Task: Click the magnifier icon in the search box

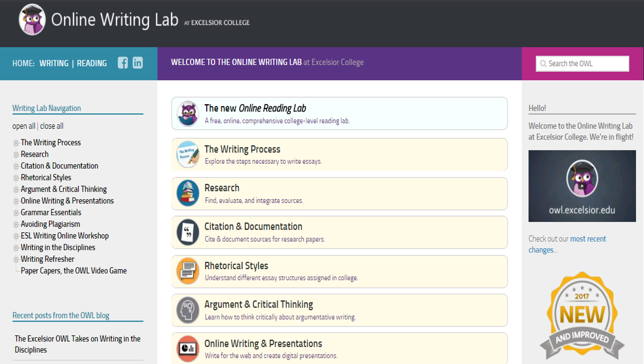Action: coord(543,64)
